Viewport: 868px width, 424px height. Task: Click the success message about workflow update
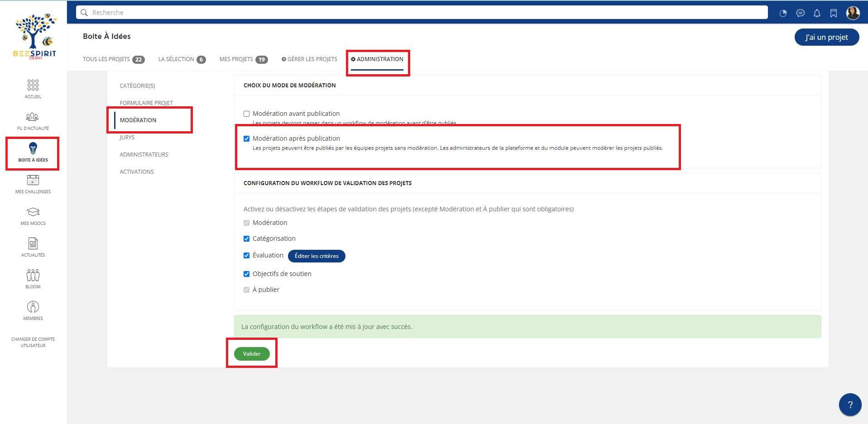coord(528,327)
